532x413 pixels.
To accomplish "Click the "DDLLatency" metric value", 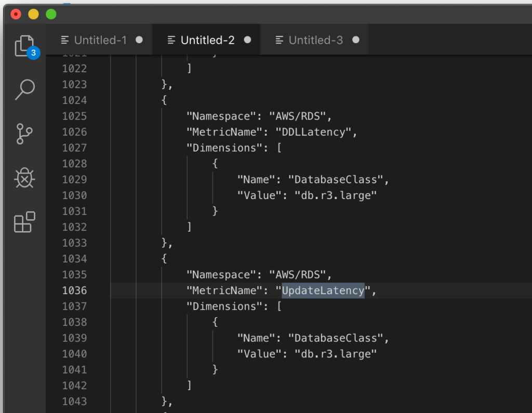I will click(313, 132).
